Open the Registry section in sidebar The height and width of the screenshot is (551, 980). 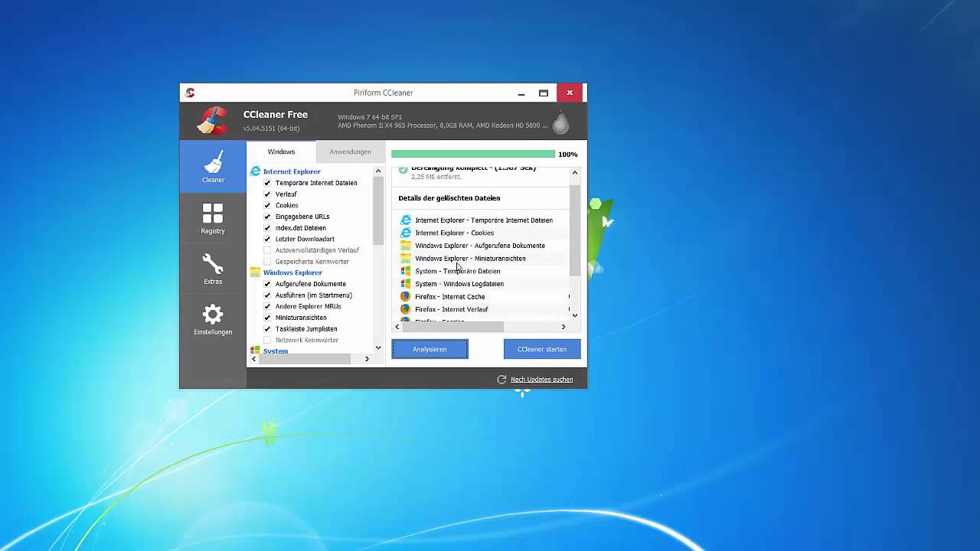coord(213,218)
